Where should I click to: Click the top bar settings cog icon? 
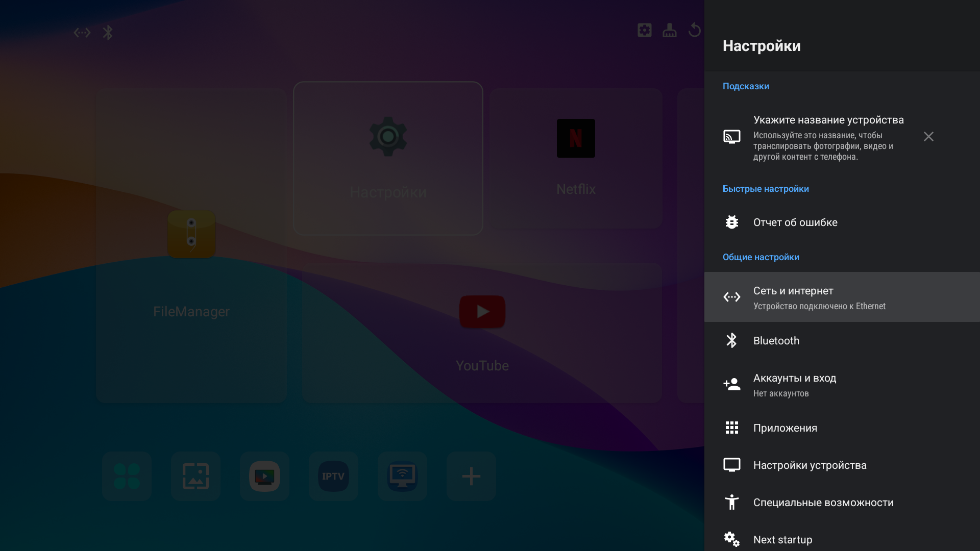point(645,31)
